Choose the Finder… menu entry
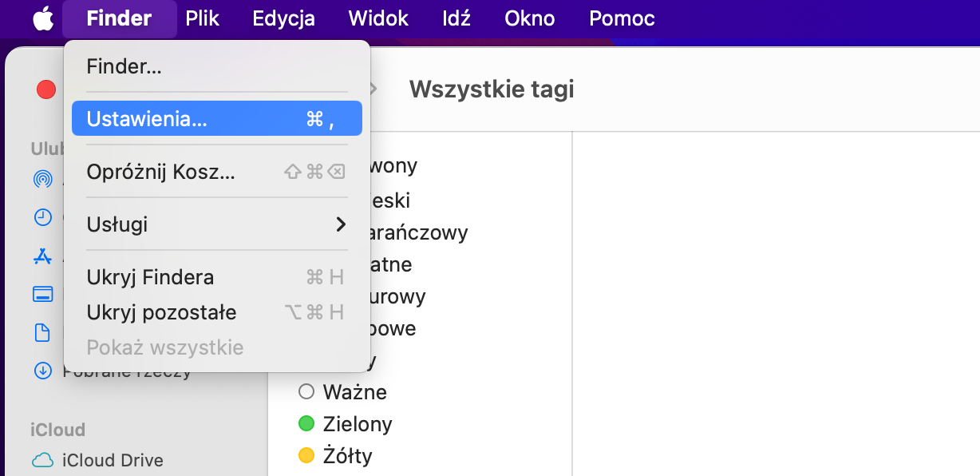The width and height of the screenshot is (980, 476). 217,66
